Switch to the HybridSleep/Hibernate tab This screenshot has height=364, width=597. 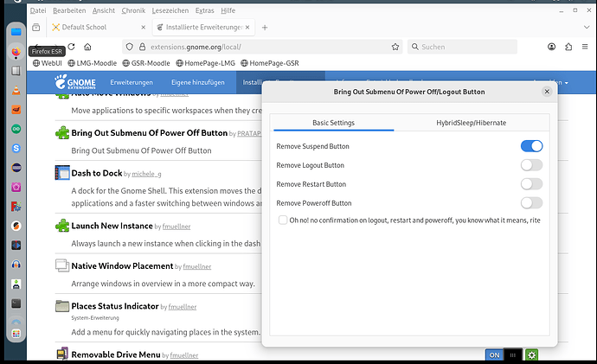tap(472, 123)
